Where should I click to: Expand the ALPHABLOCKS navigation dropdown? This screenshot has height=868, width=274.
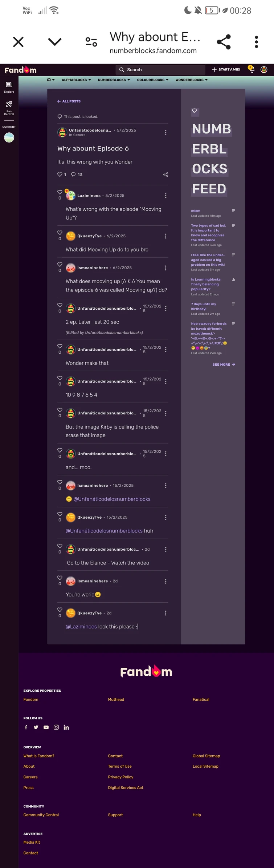tap(76, 80)
